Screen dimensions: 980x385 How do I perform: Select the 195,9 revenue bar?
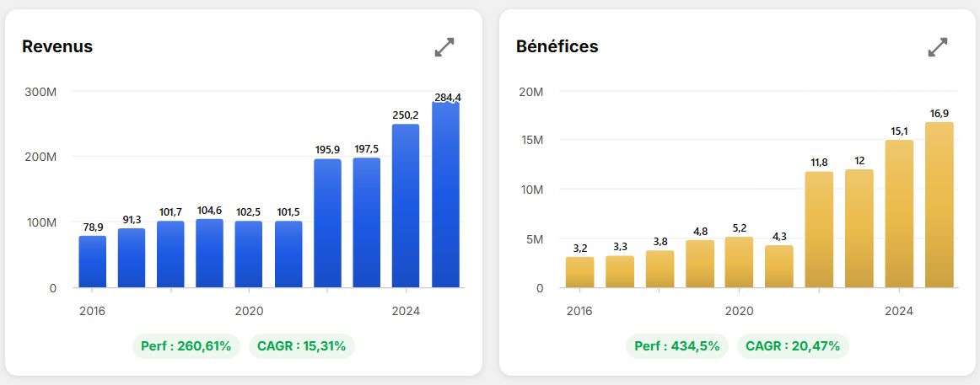[x=327, y=223]
